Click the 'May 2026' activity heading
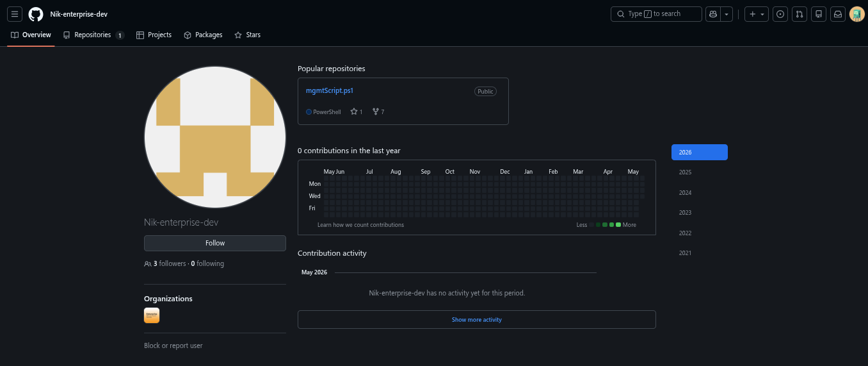868x366 pixels. tap(314, 272)
